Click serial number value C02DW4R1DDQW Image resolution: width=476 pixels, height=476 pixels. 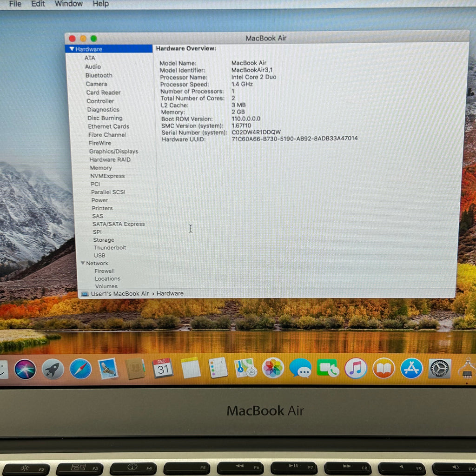click(x=256, y=132)
